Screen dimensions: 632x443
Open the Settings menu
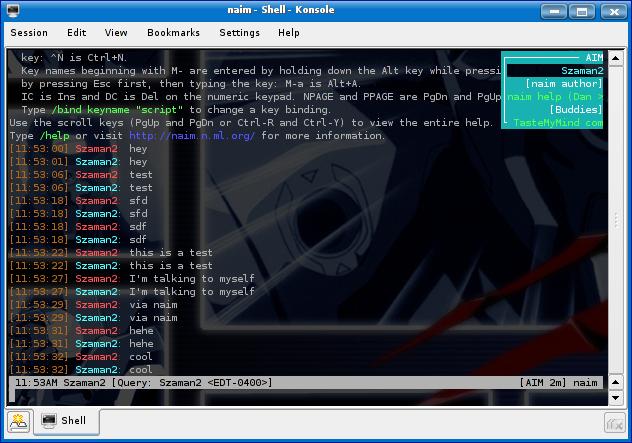coord(239,32)
